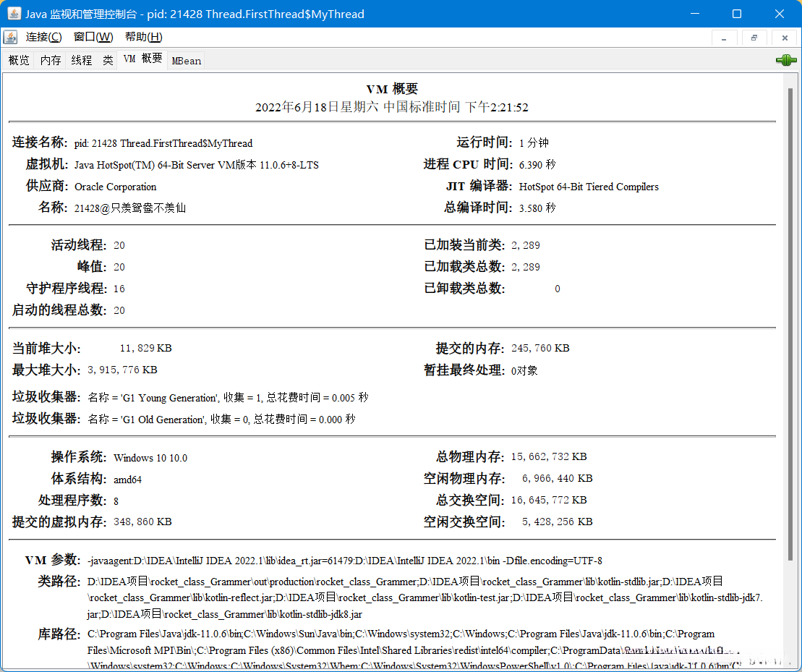Click the 总交换空间 value 16,645,772 KB
Image resolution: width=802 pixels, height=672 pixels.
[549, 500]
